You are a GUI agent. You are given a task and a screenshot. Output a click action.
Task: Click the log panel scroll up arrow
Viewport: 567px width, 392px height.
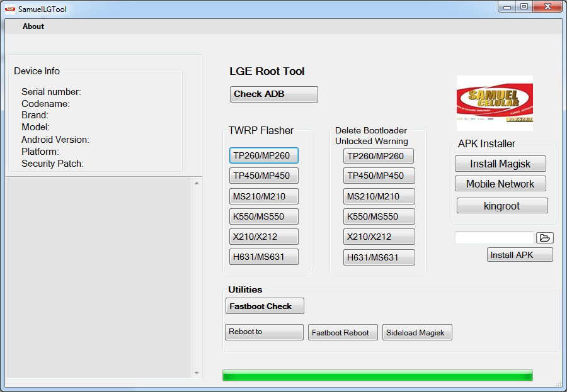click(197, 183)
